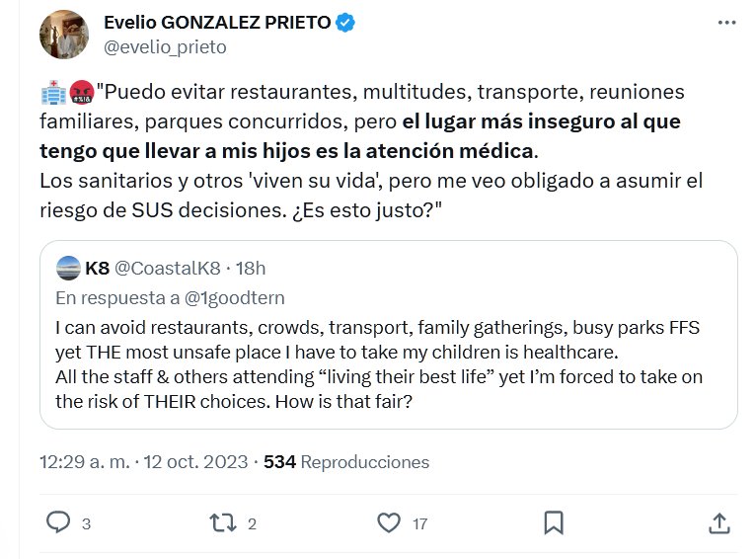Screen dimensions: 756x559
Task: Click the K8 quoted account avatar
Action: tap(69, 268)
